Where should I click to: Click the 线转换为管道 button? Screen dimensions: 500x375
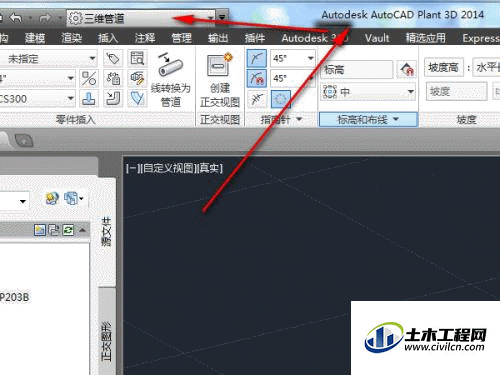coord(171,79)
